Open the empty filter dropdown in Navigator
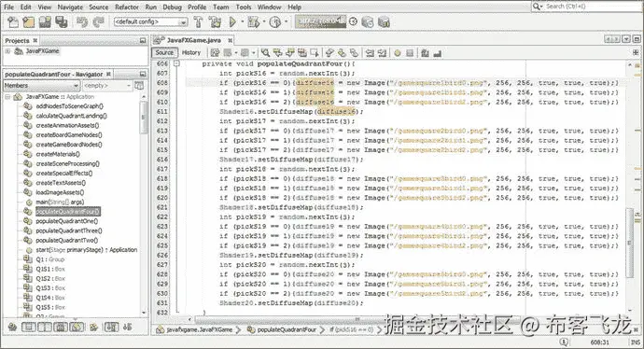 pos(107,86)
